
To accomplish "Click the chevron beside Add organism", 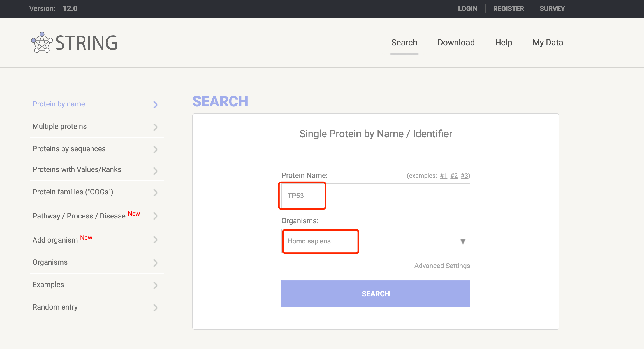I will 156,240.
